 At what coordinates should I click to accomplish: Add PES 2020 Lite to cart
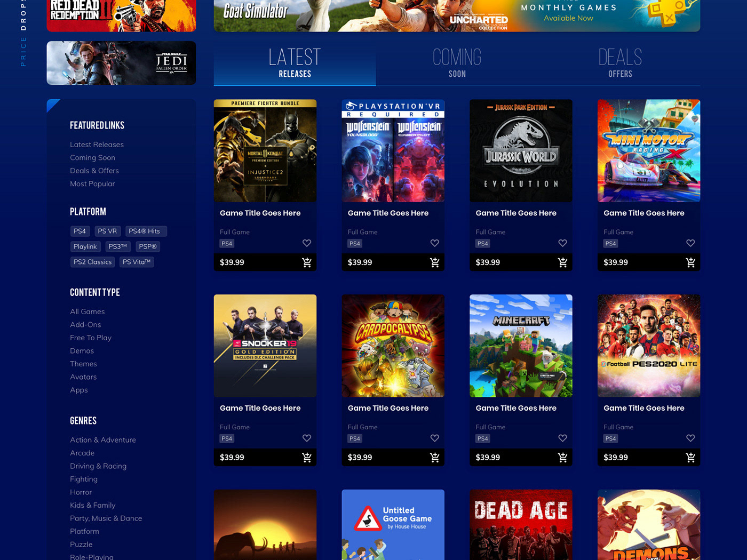tap(690, 458)
